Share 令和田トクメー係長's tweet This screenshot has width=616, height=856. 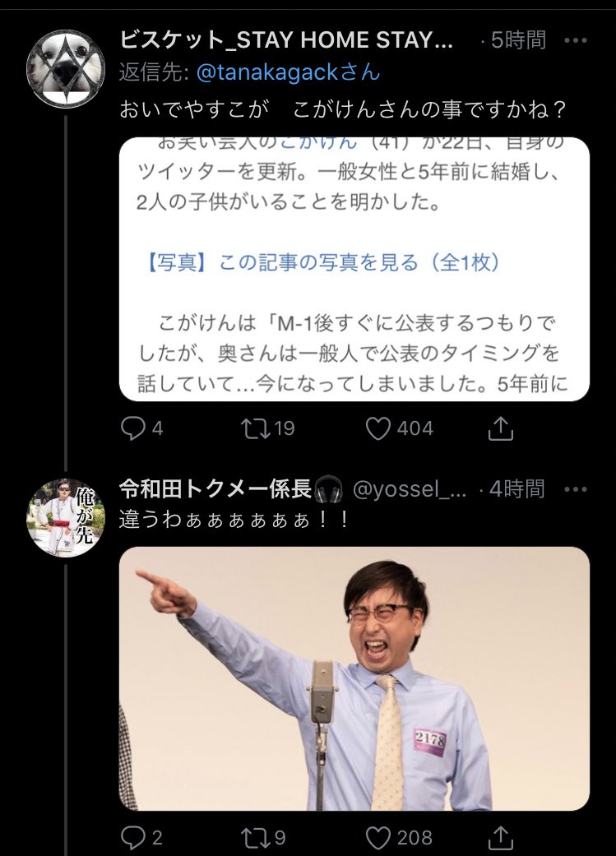click(x=500, y=837)
